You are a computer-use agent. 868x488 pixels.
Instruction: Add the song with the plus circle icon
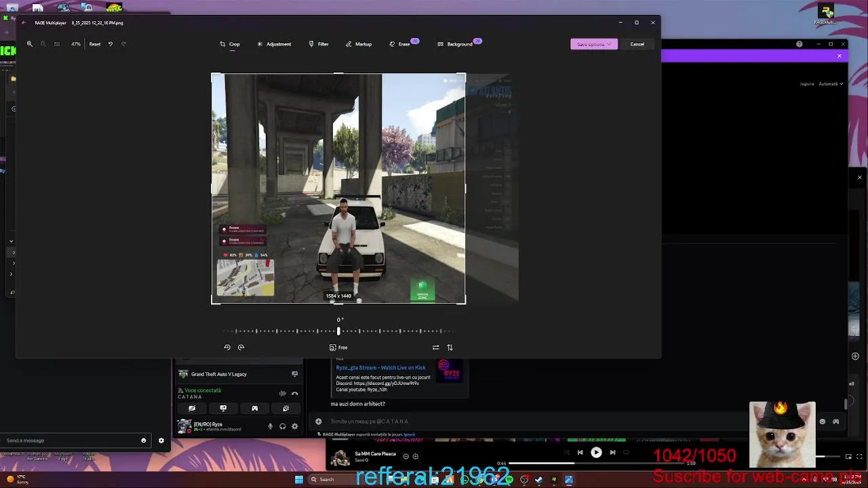click(415, 456)
